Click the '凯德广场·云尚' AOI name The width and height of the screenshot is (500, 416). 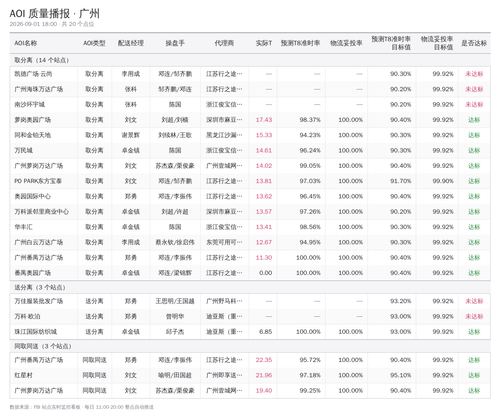(33, 74)
